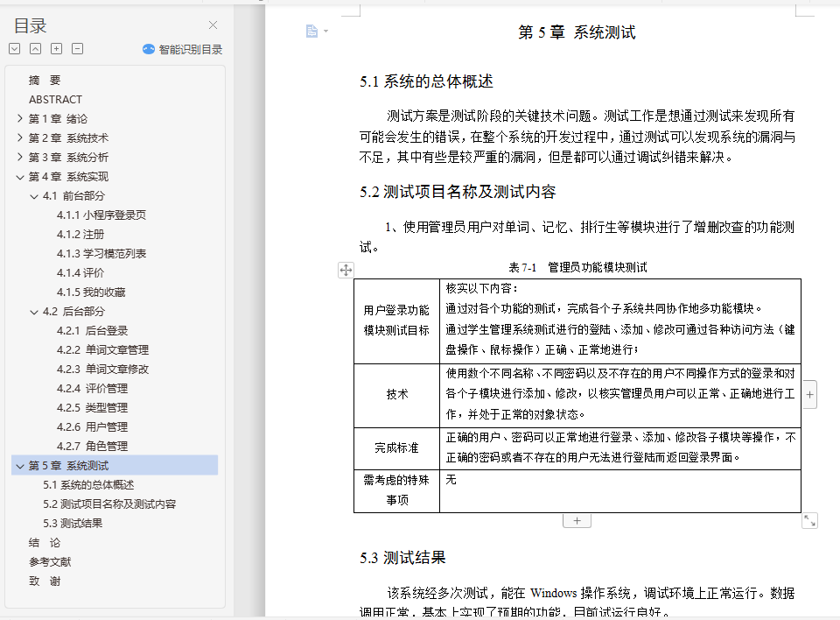Click the table cell 完成标准
840x620 pixels.
click(x=396, y=447)
